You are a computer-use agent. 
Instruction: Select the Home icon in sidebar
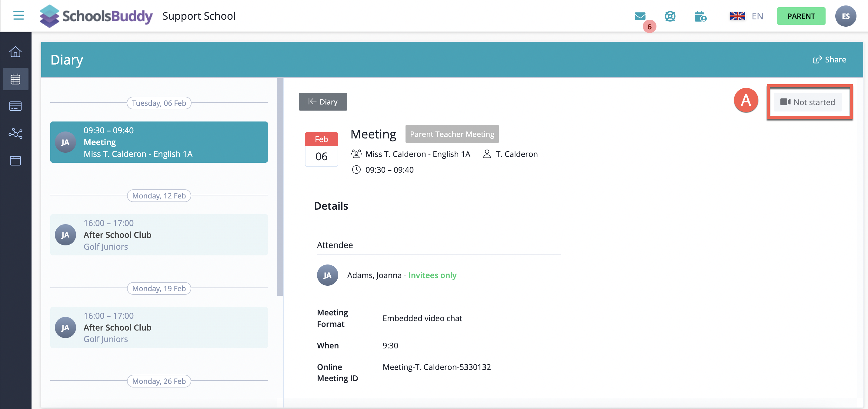point(15,52)
